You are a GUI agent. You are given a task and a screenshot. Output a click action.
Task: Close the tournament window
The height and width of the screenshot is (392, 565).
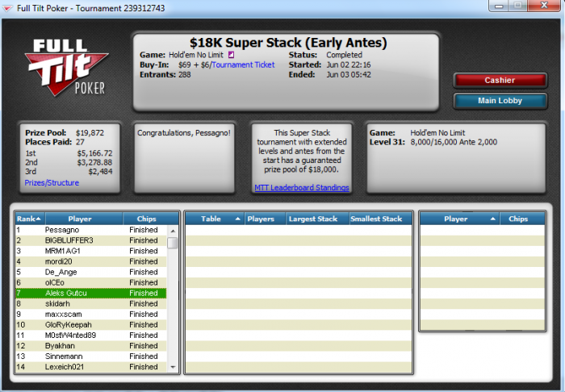[545, 6]
